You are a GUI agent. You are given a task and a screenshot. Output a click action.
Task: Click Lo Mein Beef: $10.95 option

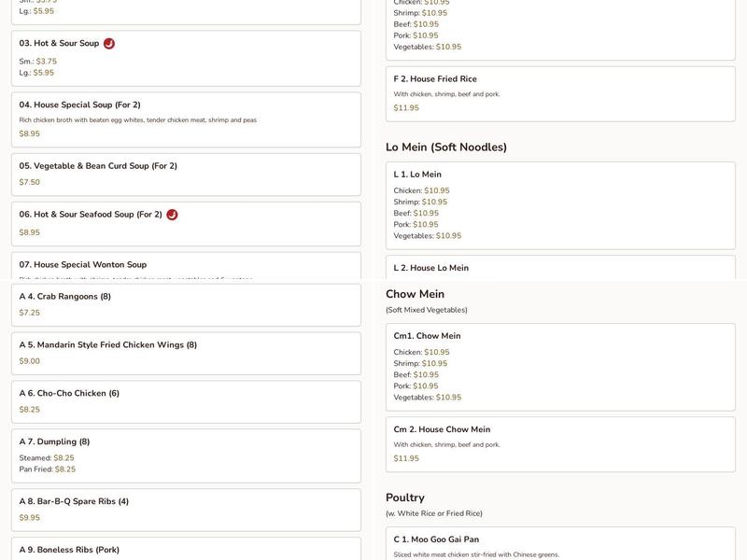pyautogui.click(x=416, y=214)
